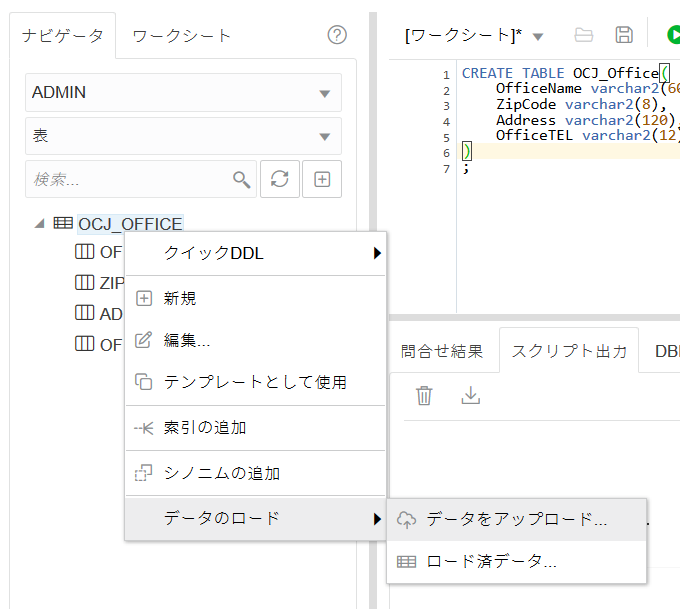Choose 新規 from context menu

pos(255,298)
